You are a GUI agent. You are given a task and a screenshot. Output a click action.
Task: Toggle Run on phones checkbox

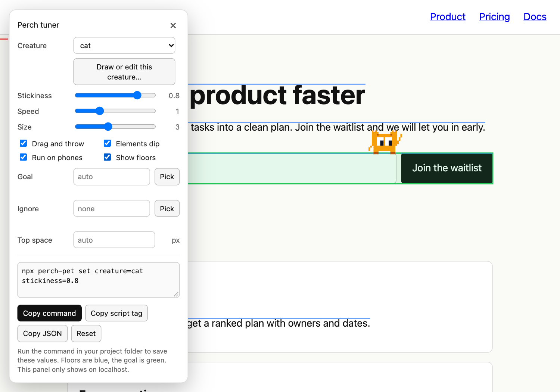[x=24, y=157]
